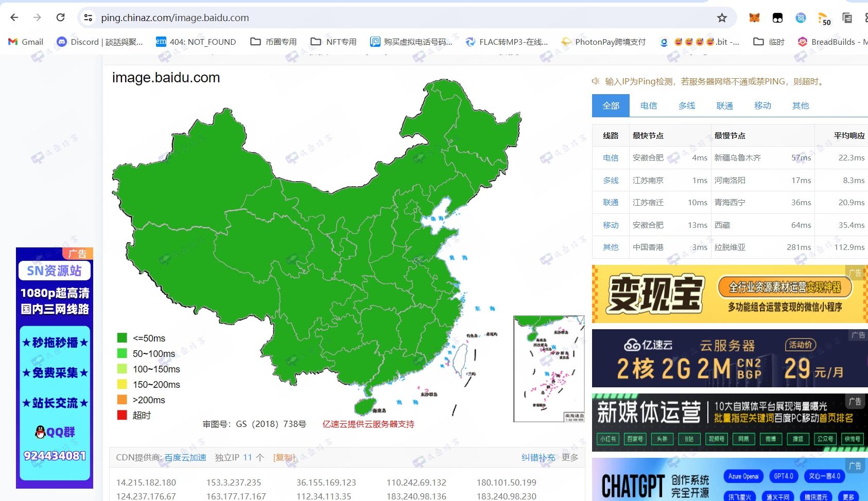Click IP address 180.101.50.199
This screenshot has width=868, height=501.
(507, 482)
